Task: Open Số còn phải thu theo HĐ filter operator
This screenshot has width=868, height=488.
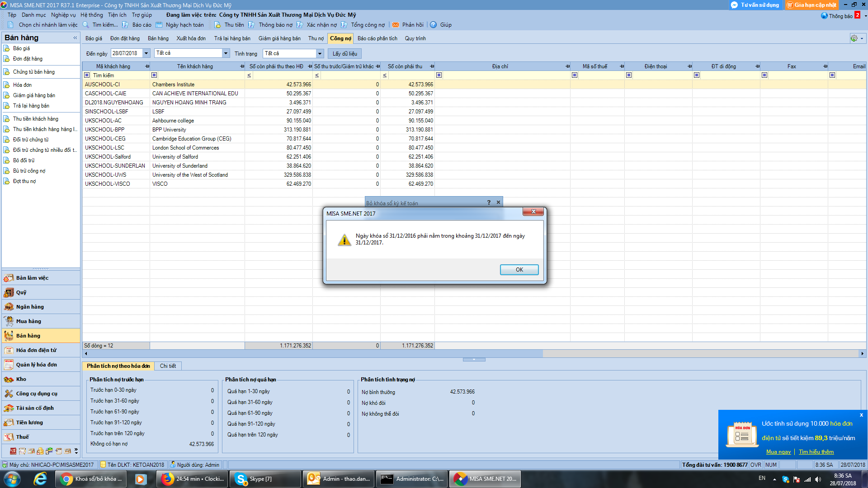Action: (x=249, y=75)
